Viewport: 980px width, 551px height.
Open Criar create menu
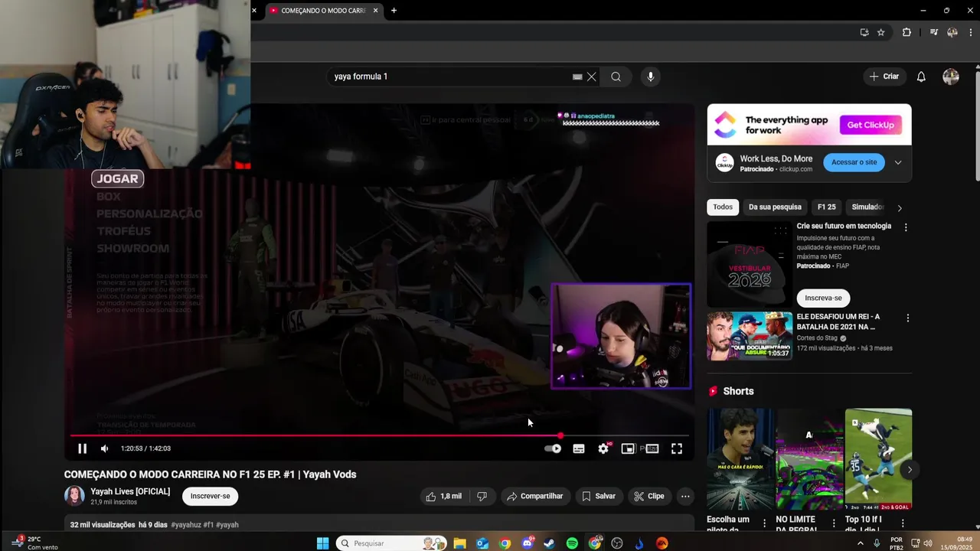884,77
